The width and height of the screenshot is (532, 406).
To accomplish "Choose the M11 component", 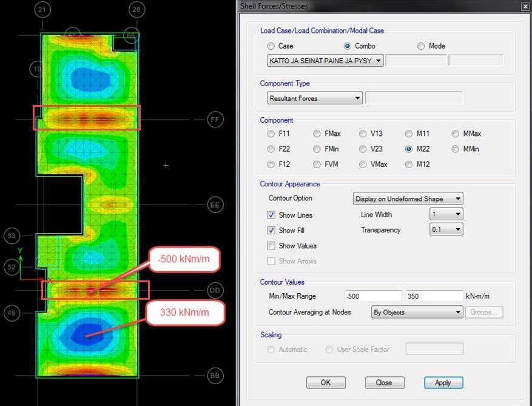I will pyautogui.click(x=409, y=134).
